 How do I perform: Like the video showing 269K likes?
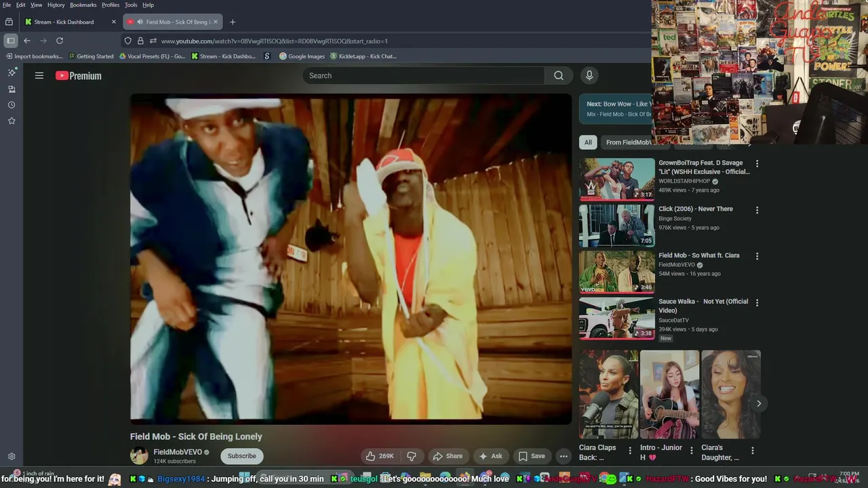(x=380, y=456)
